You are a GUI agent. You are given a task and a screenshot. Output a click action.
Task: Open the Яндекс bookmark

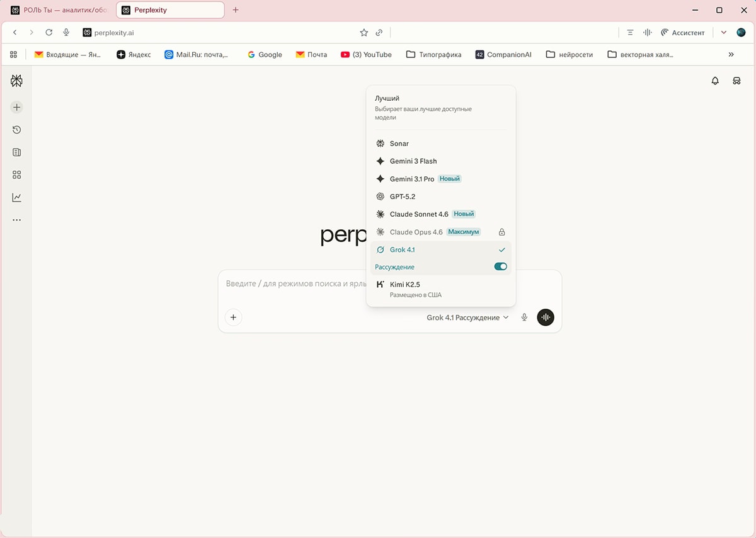point(134,55)
